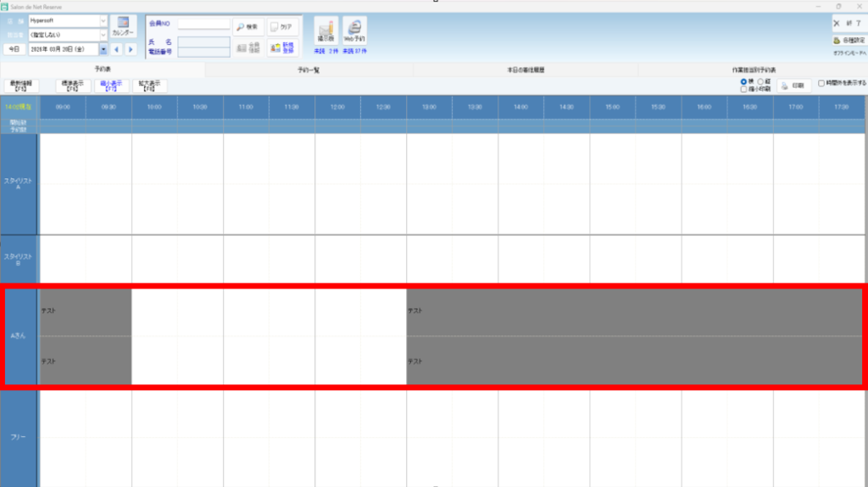Open 各種設定 settings
The image size is (868, 487).
point(849,40)
